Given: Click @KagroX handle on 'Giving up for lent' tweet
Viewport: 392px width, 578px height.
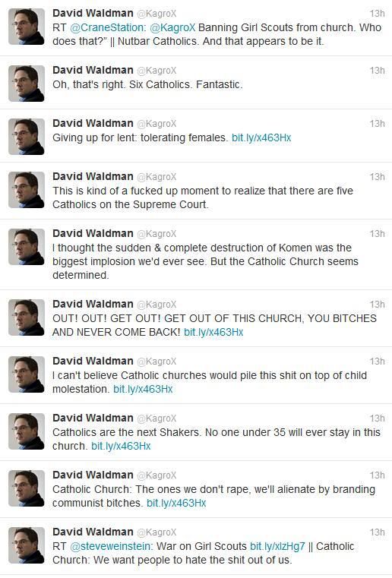Looking at the screenshot, I should 156,124.
